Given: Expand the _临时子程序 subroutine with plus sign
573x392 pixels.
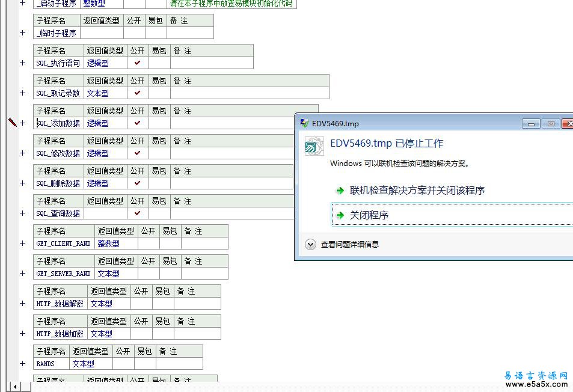Looking at the screenshot, I should pyautogui.click(x=23, y=33).
